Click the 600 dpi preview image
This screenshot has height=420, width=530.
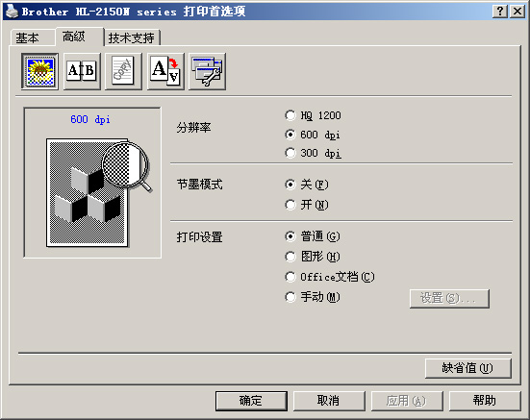coord(92,183)
